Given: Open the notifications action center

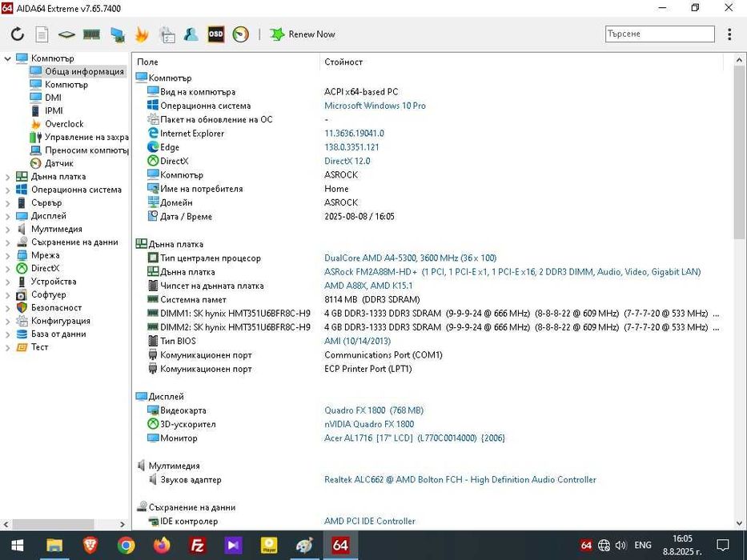Looking at the screenshot, I should tap(723, 546).
